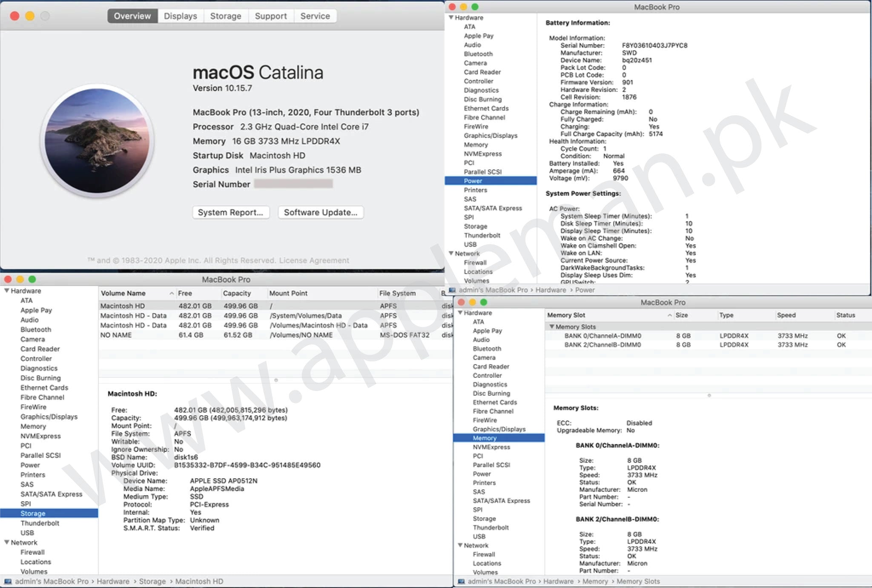Sort by Memory Slot column header
Viewport: 872px width, 588px height.
pyautogui.click(x=609, y=315)
